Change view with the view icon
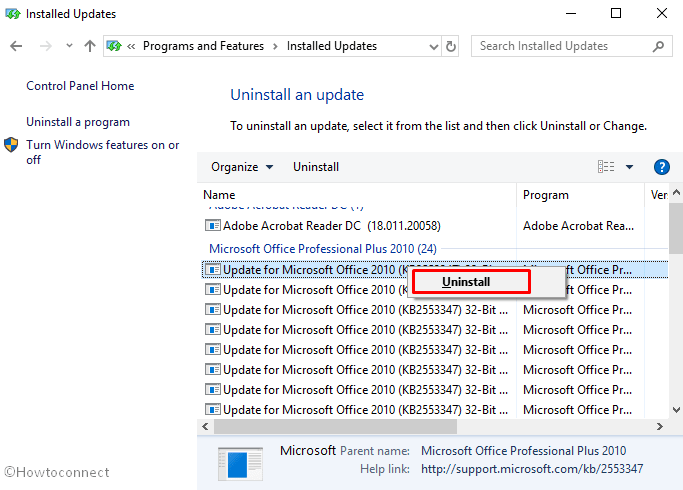This screenshot has width=683, height=490. tap(606, 166)
